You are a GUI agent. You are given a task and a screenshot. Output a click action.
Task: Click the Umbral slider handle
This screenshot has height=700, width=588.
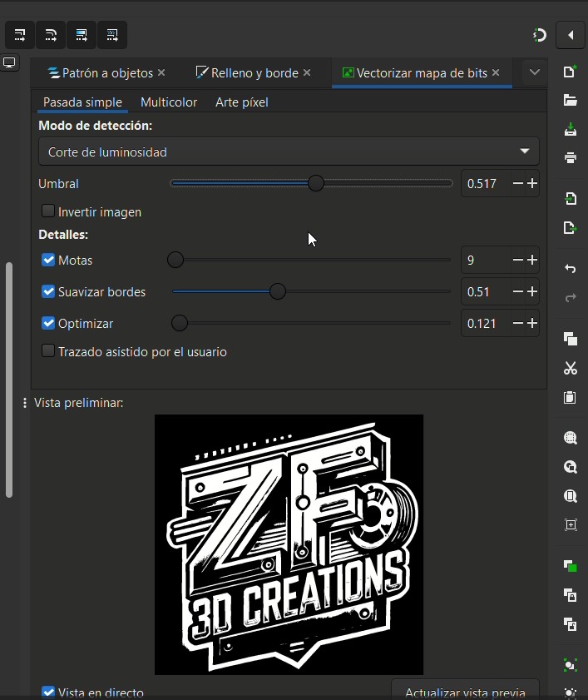tap(316, 183)
